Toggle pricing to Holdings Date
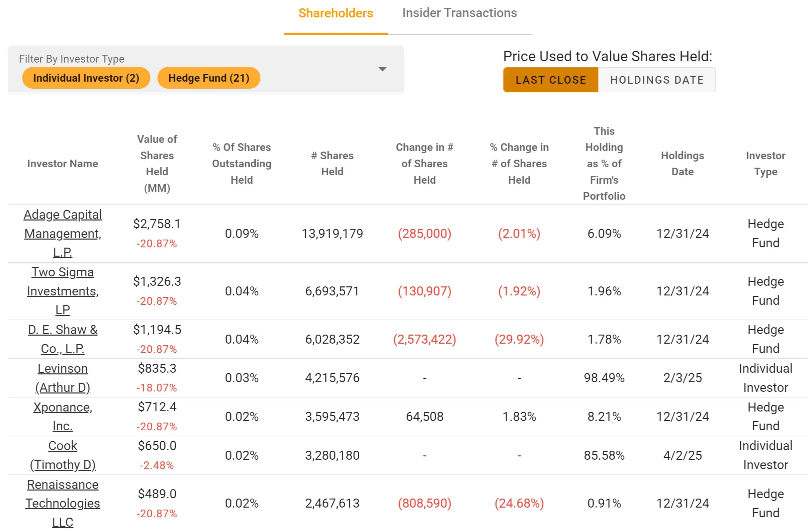The image size is (812, 531). pyautogui.click(x=656, y=80)
